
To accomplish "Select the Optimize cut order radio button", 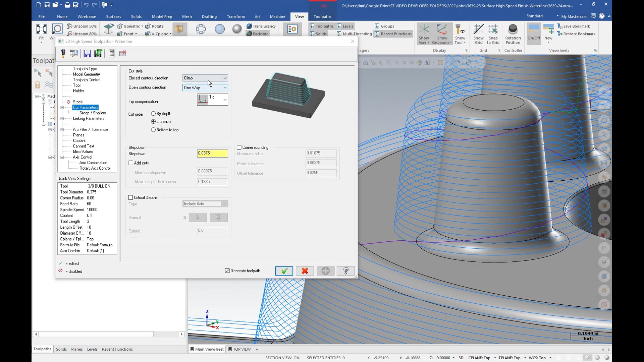I will [153, 122].
